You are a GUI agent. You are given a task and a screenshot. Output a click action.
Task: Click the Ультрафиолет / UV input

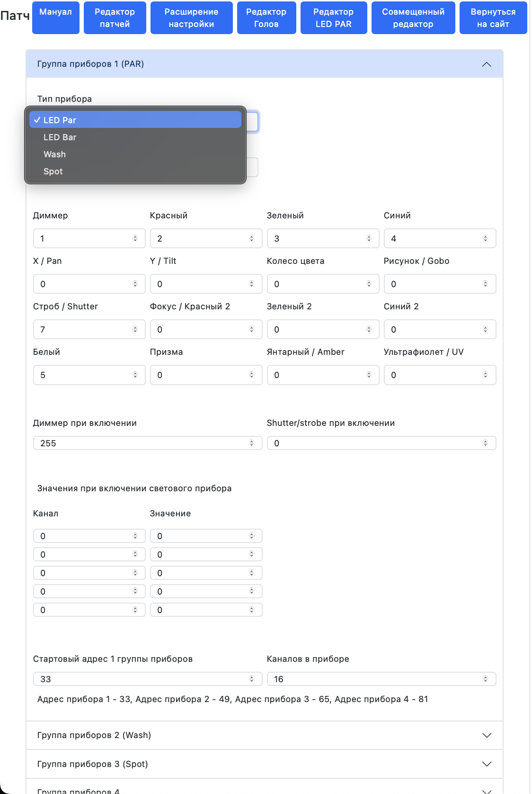(440, 375)
